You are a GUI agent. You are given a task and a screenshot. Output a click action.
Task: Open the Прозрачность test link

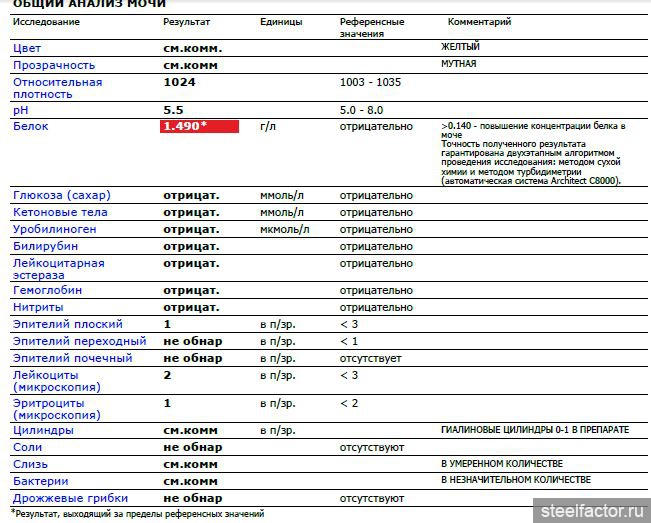54,65
